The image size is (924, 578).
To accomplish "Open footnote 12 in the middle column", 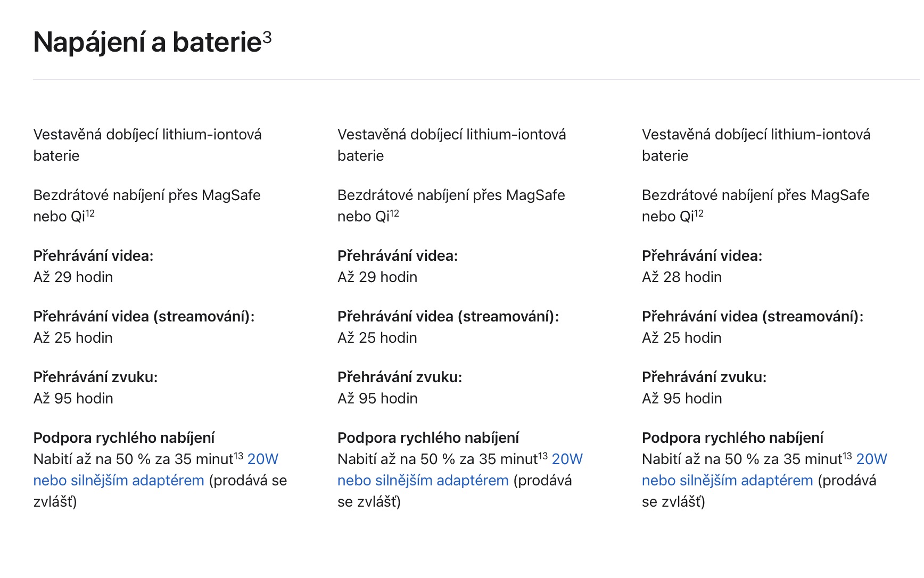I will tap(394, 214).
